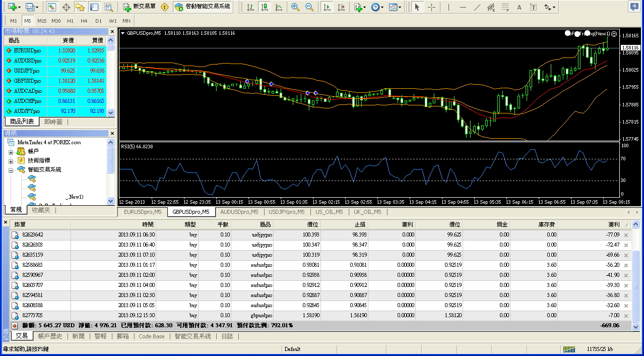Viewport: 644px width, 356px height.
Task: Open the chart periods clock icon
Action: pos(375,7)
